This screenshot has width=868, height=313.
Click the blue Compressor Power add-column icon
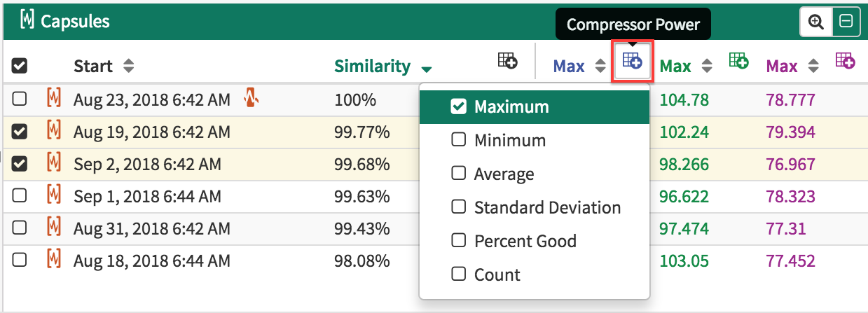pos(633,61)
